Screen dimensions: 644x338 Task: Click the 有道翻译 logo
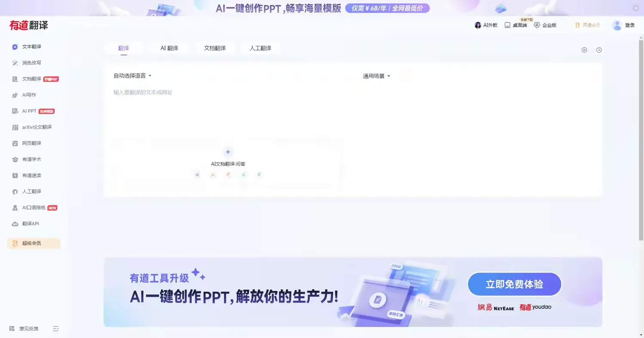tap(29, 25)
